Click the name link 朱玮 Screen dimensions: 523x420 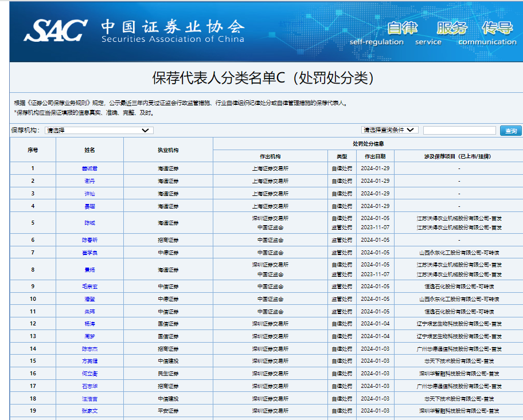pos(89,312)
